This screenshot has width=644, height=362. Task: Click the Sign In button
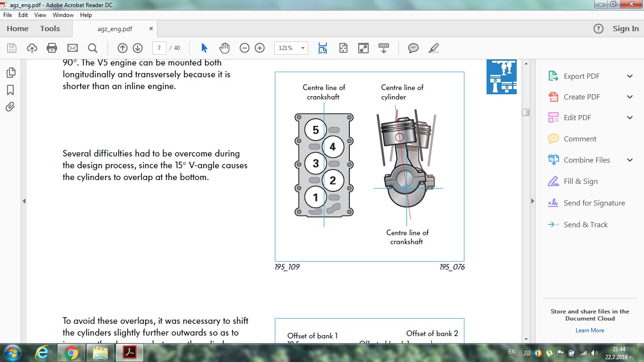pos(626,29)
